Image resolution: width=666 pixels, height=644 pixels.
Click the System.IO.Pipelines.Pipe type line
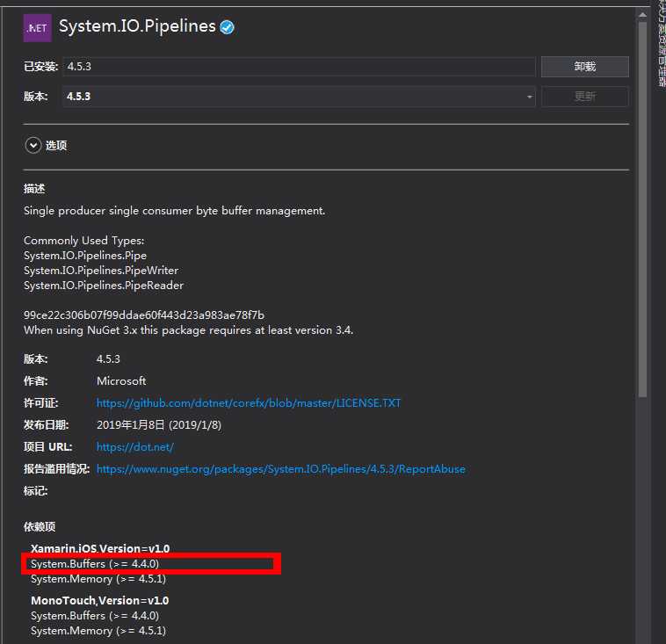tap(85, 256)
